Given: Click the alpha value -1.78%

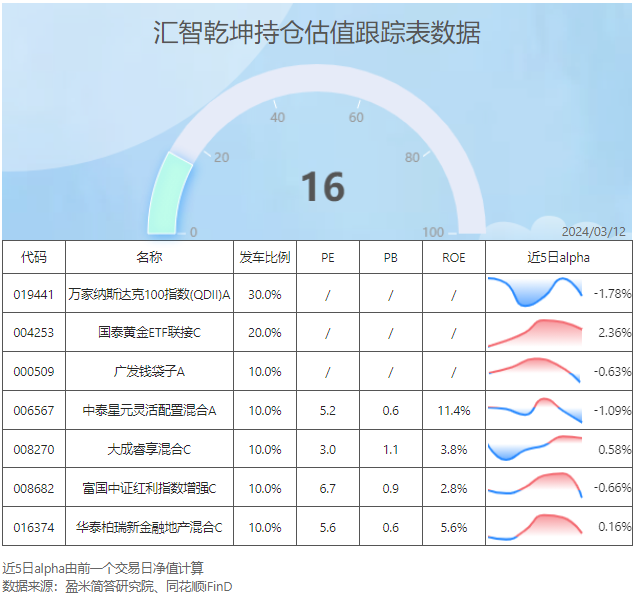Looking at the screenshot, I should (x=612, y=293).
